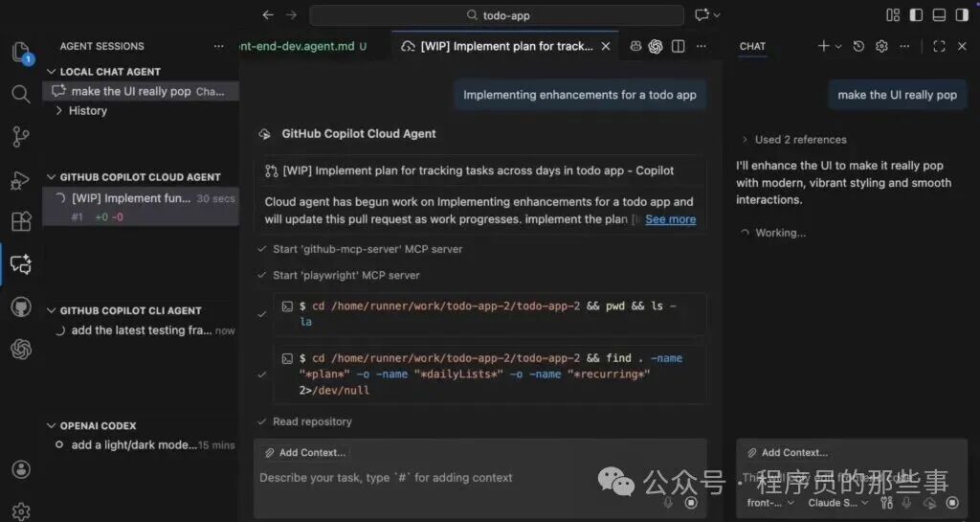980x522 pixels.
Task: Open the Accounts menu icon
Action: pyautogui.click(x=21, y=469)
